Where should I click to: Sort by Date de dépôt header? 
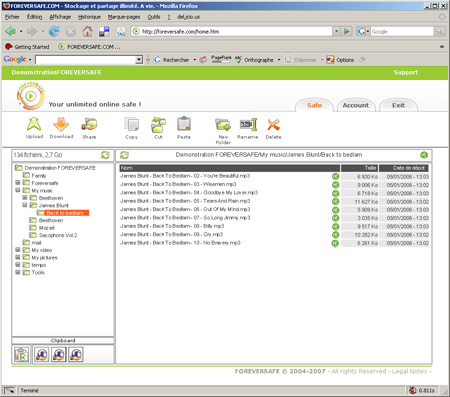(404, 168)
